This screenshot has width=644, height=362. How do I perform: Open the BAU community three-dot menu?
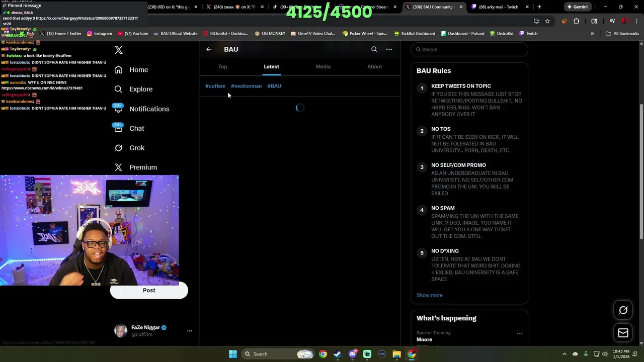(389, 49)
